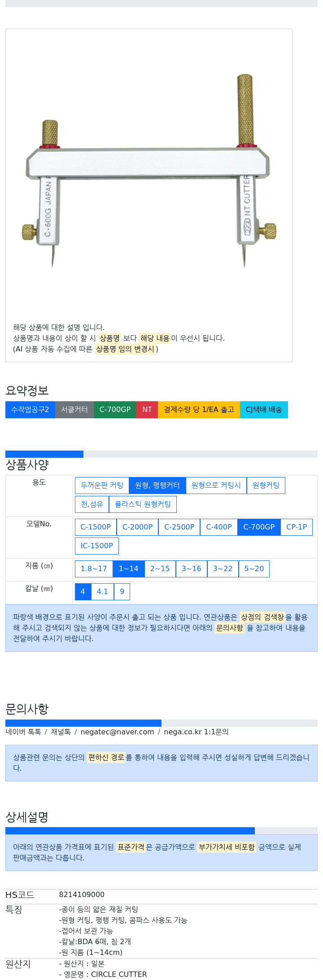The image size is (323, 980).
Task: Click the 결제수량 당 1/EA 출고 tag
Action: pyautogui.click(x=199, y=410)
